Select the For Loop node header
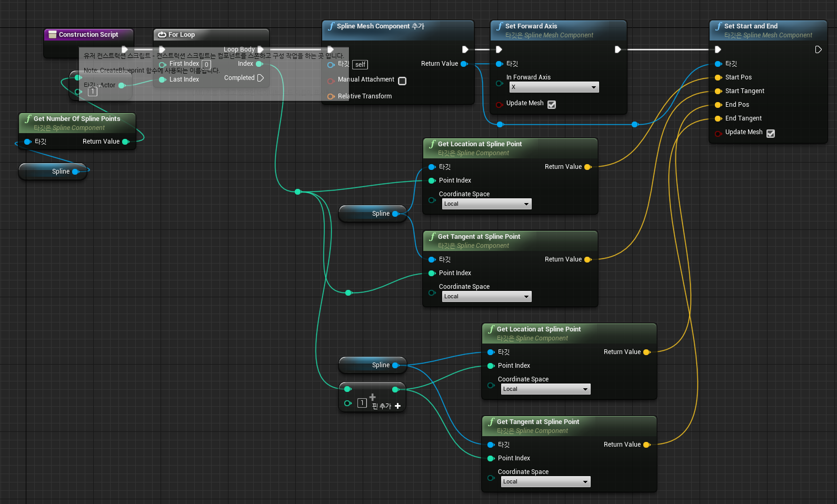This screenshot has width=837, height=504. (211, 35)
